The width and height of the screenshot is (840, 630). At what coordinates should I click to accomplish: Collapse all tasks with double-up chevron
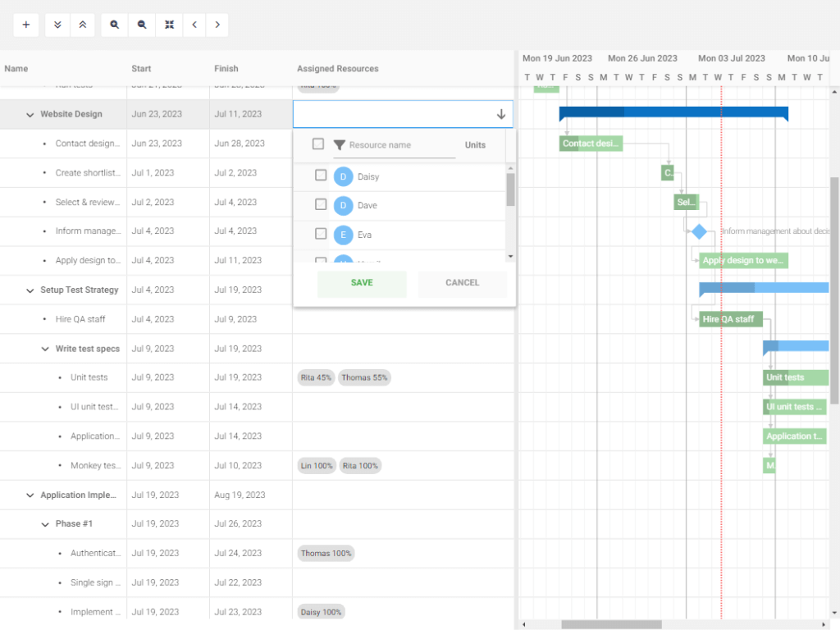83,25
